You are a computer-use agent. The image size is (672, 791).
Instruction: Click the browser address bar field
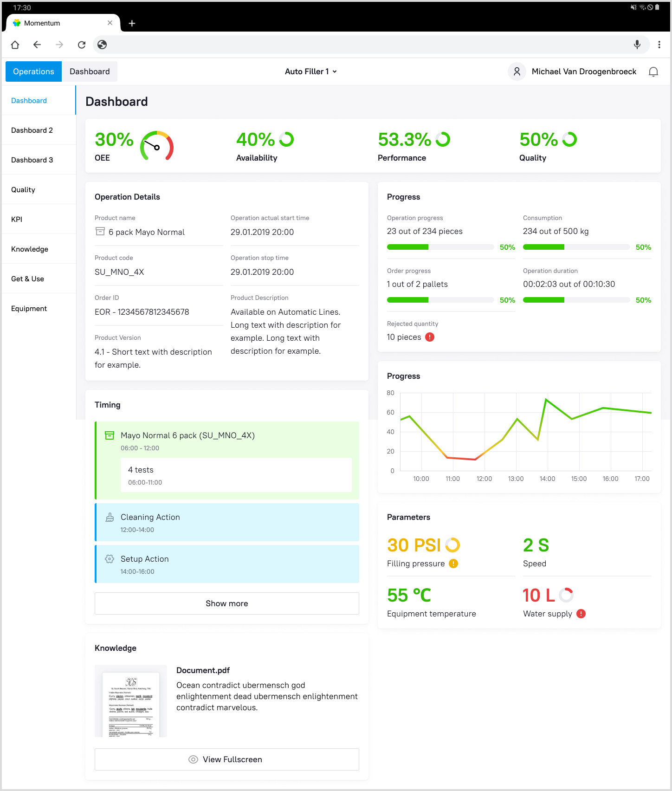pyautogui.click(x=371, y=45)
